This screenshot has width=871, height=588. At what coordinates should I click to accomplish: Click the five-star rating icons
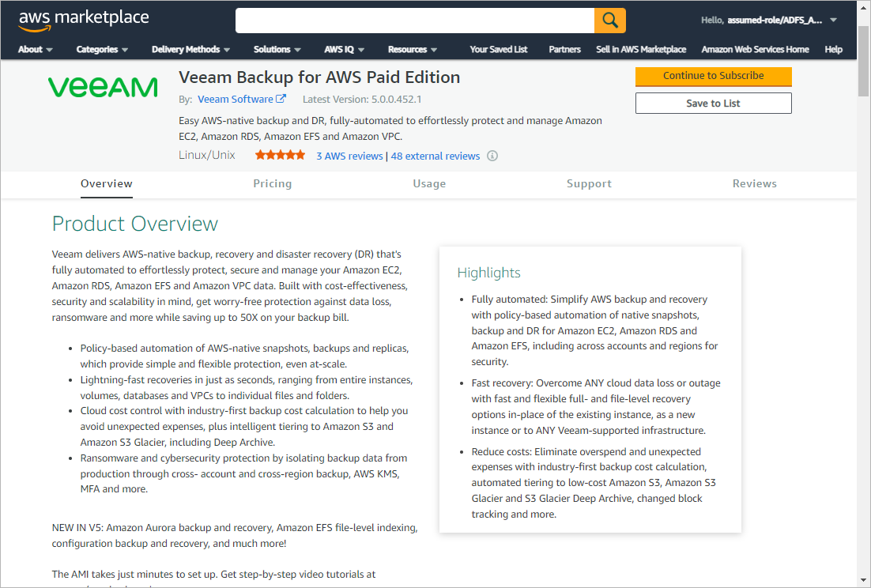click(x=280, y=156)
